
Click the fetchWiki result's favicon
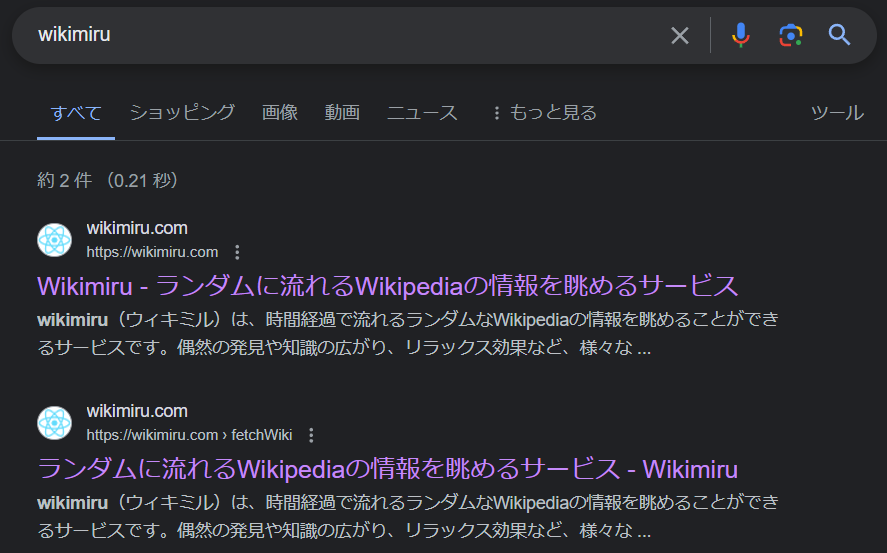54,423
